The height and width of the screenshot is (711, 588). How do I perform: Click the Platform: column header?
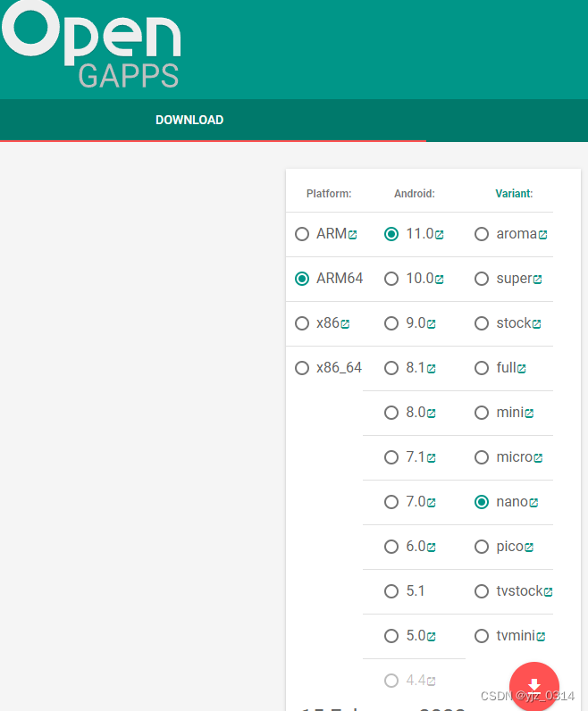(x=329, y=194)
